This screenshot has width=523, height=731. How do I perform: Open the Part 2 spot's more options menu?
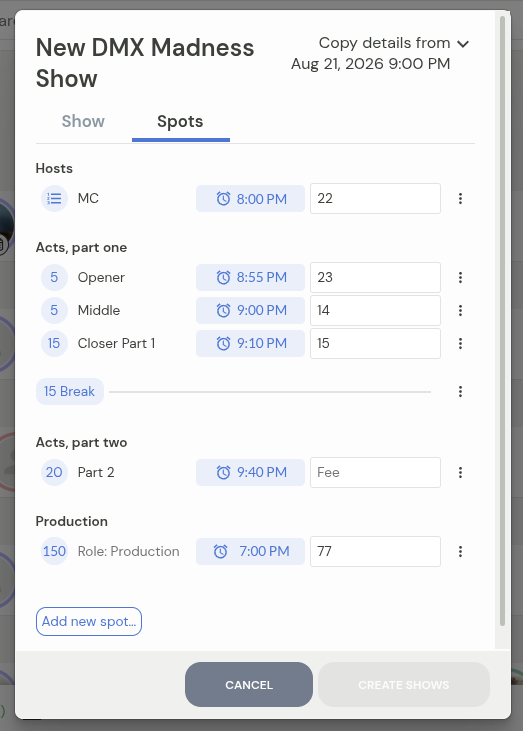point(460,473)
